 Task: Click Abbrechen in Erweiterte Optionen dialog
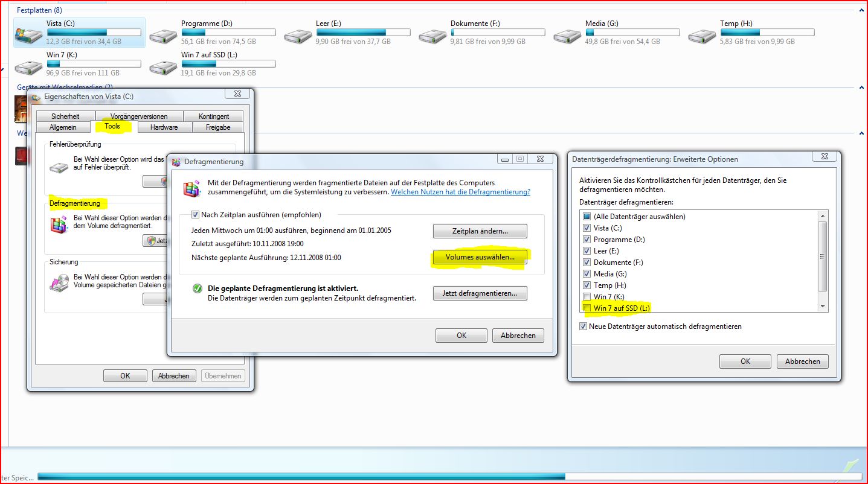(802, 361)
